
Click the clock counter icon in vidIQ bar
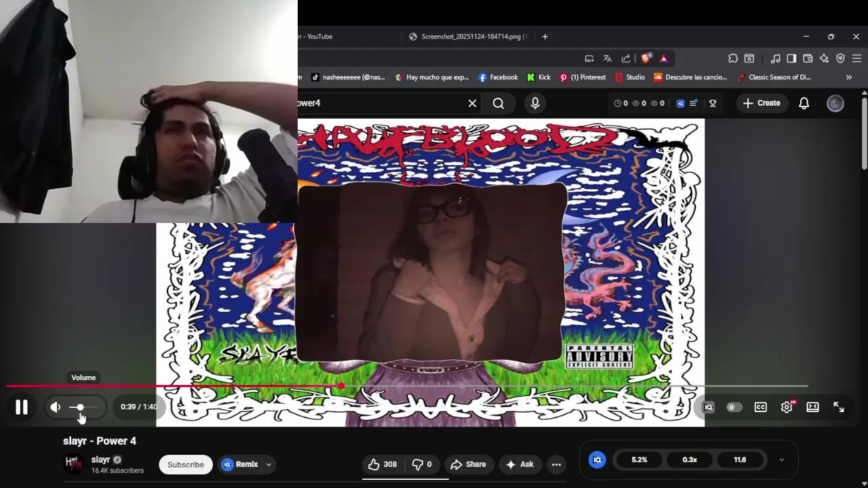click(x=618, y=103)
